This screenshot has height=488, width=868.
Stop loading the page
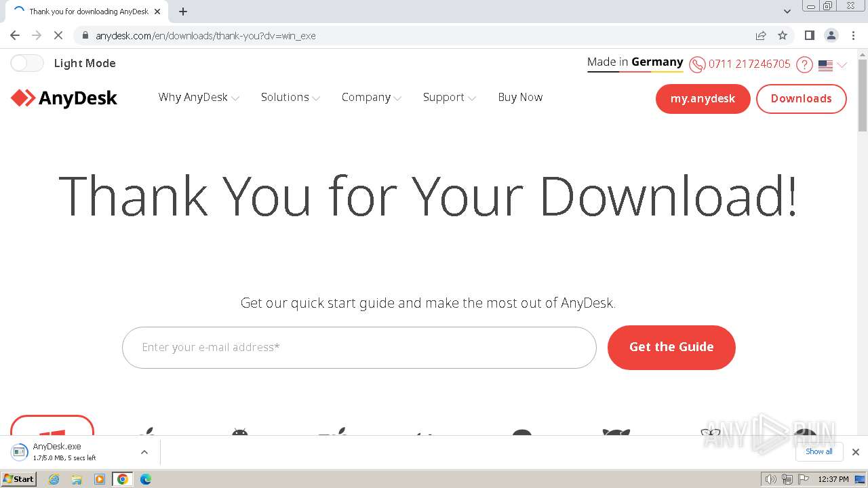[58, 35]
